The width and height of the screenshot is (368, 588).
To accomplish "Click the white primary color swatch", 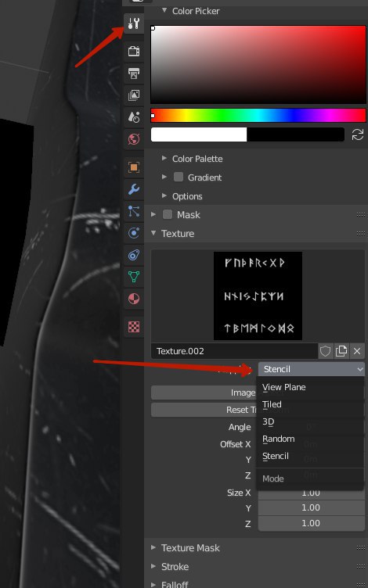I will click(x=199, y=134).
